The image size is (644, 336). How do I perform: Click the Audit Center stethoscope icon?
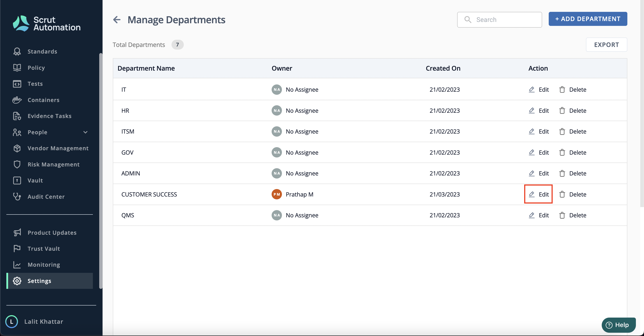pos(17,197)
